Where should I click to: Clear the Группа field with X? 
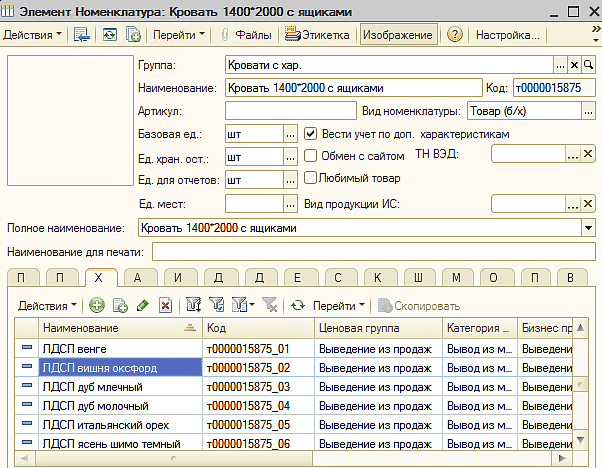coord(574,65)
